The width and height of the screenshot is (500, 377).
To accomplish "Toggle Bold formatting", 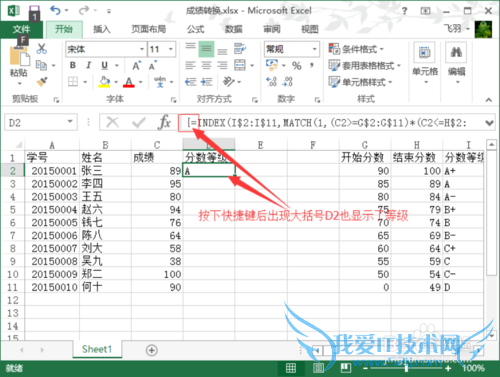I will pyautogui.click(x=73, y=65).
